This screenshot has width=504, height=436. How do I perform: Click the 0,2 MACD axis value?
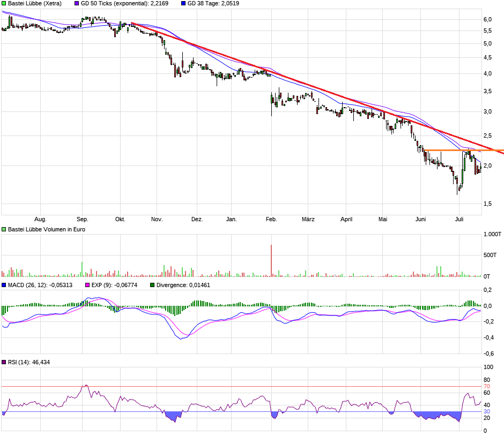tap(487, 290)
